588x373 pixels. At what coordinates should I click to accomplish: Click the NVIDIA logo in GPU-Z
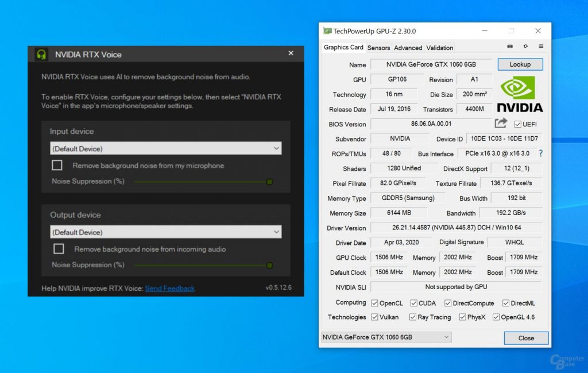[520, 94]
